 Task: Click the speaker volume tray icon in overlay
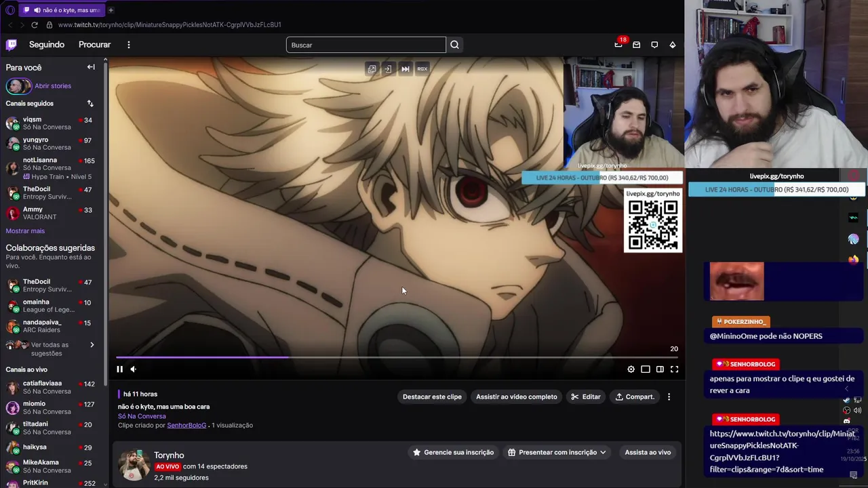pos(857,411)
